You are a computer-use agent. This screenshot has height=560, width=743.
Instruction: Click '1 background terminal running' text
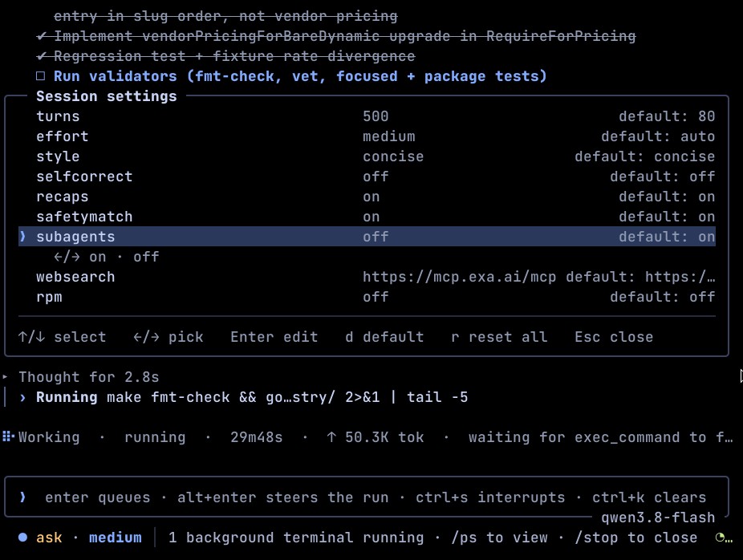[296, 538]
